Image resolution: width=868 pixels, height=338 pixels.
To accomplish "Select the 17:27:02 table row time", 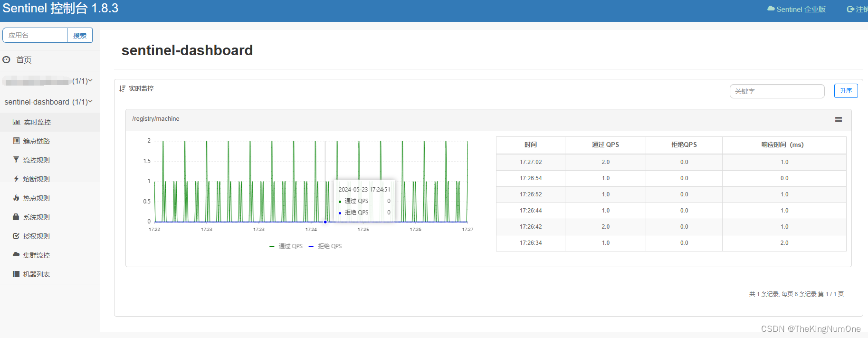I will 531,162.
